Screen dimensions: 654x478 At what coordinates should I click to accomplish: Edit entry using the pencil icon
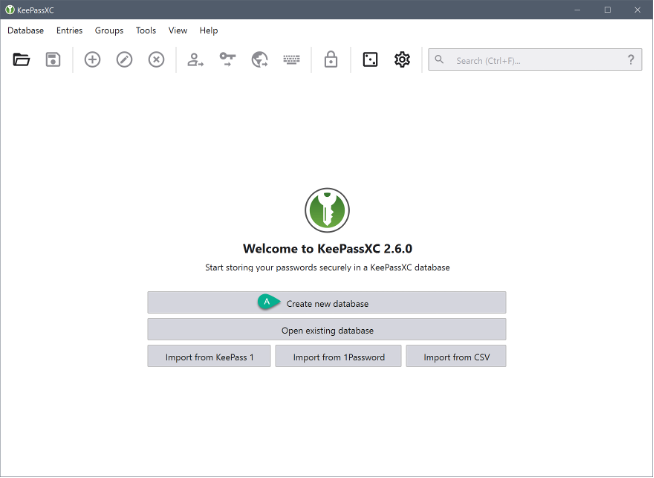(124, 60)
